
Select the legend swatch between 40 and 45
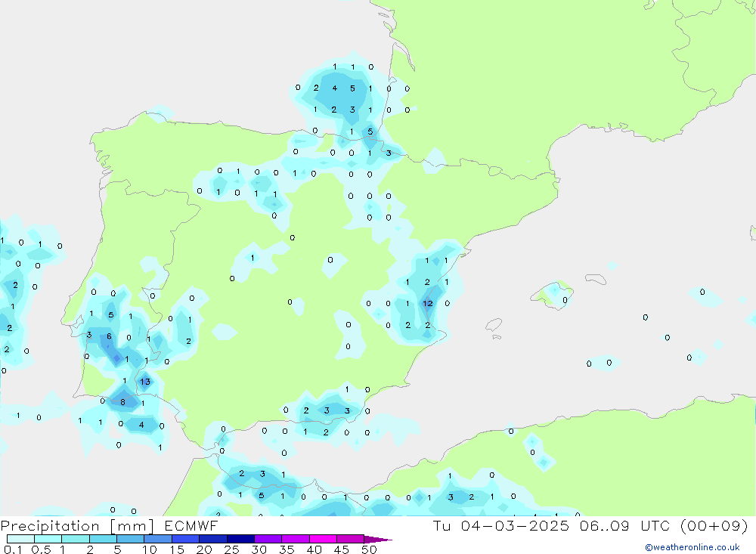tap(323, 539)
